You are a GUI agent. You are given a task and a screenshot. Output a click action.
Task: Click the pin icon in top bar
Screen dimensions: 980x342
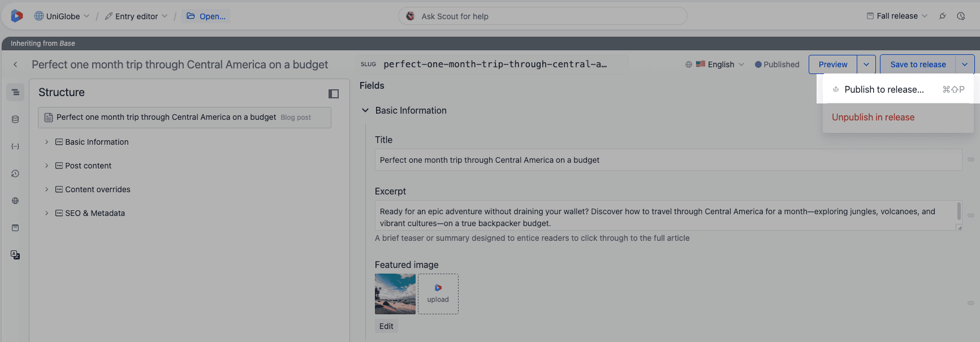click(x=943, y=16)
